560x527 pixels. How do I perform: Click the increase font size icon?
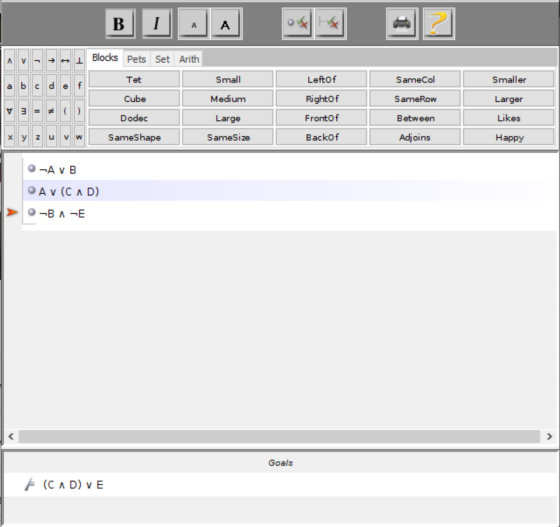pyautogui.click(x=225, y=24)
